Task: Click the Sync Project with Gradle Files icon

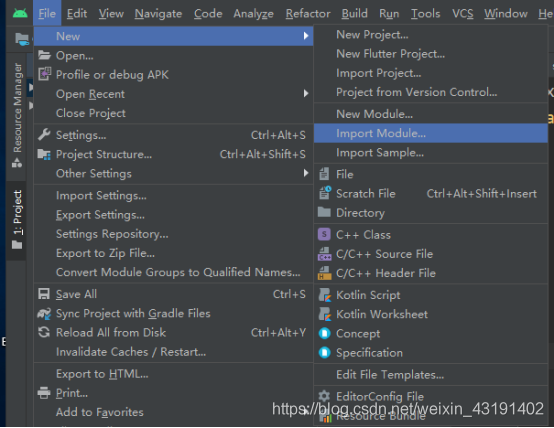Action: pos(44,313)
